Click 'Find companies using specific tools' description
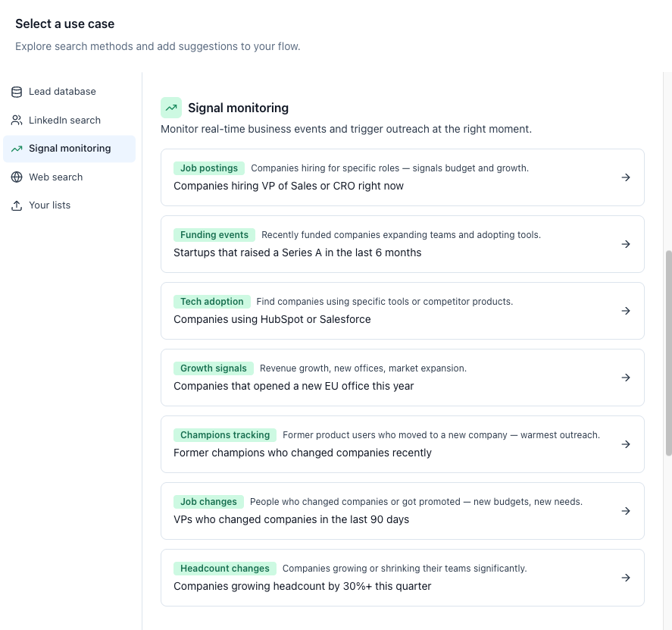The height and width of the screenshot is (630, 672). 384,302
